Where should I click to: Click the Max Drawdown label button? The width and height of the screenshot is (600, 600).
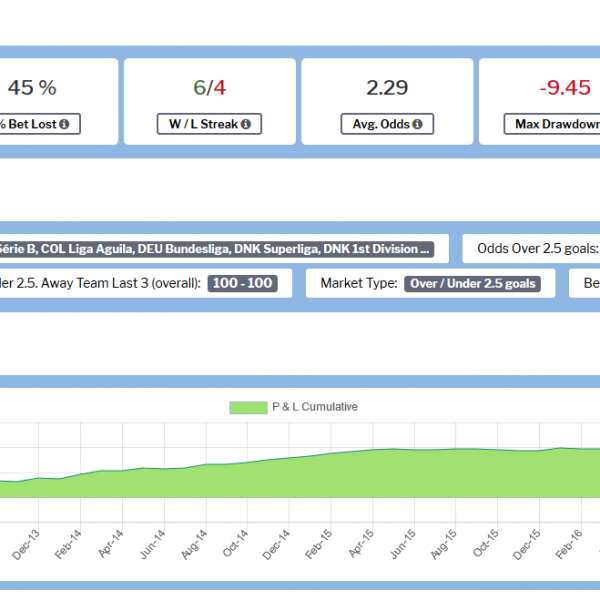click(552, 124)
